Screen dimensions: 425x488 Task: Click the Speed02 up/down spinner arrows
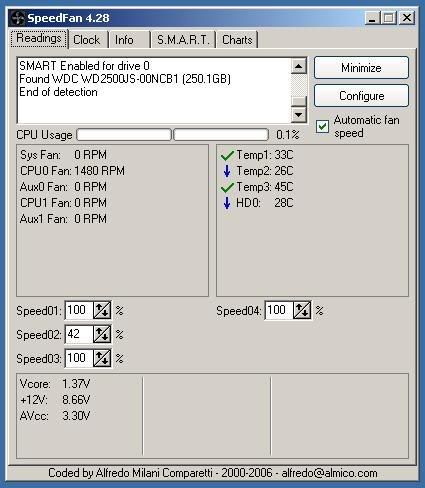coord(102,334)
